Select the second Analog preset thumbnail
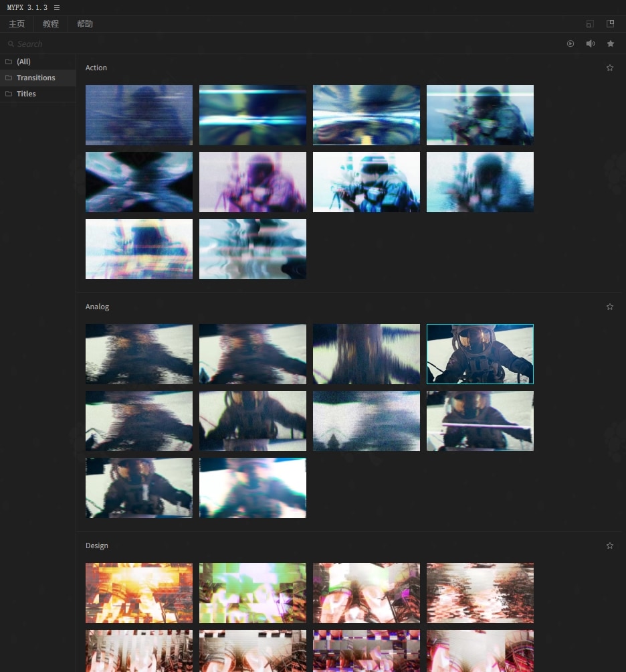 253,354
